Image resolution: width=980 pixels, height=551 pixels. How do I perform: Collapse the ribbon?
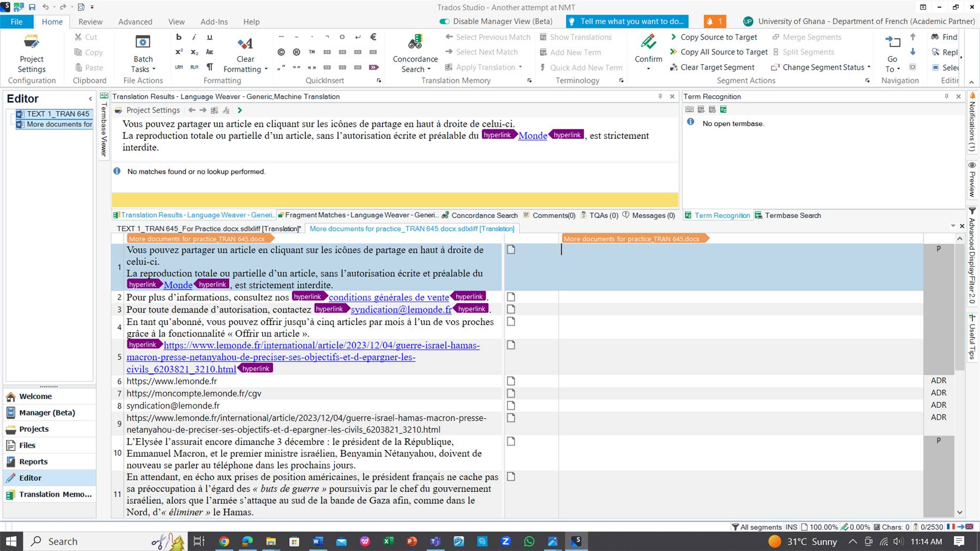[971, 82]
